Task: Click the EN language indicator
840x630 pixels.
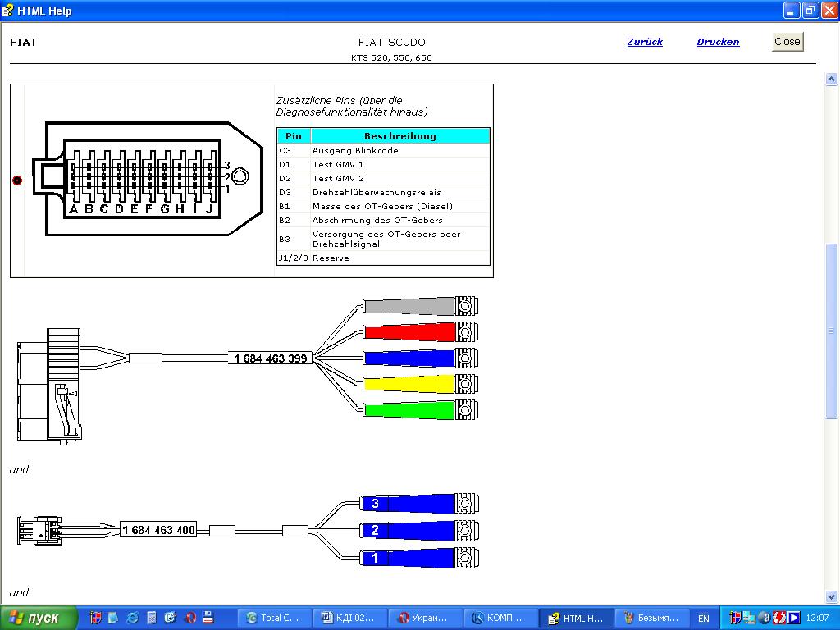Action: (704, 618)
